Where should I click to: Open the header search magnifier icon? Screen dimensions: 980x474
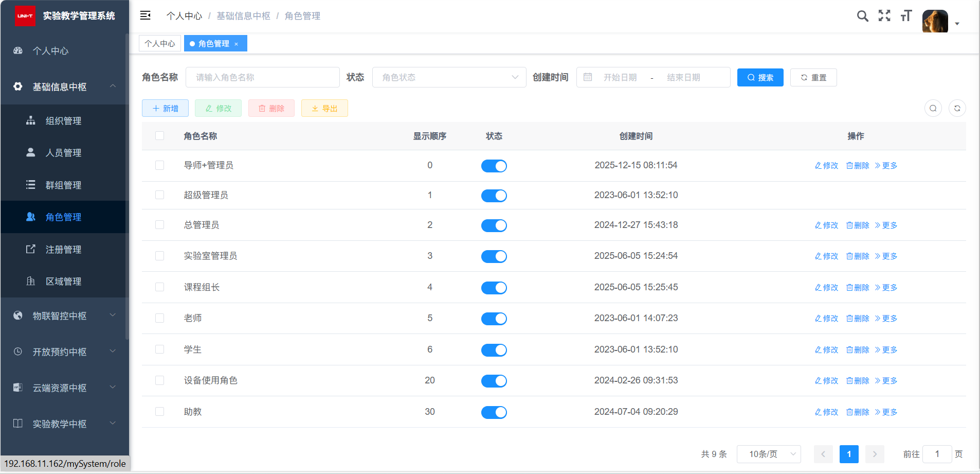tap(862, 16)
